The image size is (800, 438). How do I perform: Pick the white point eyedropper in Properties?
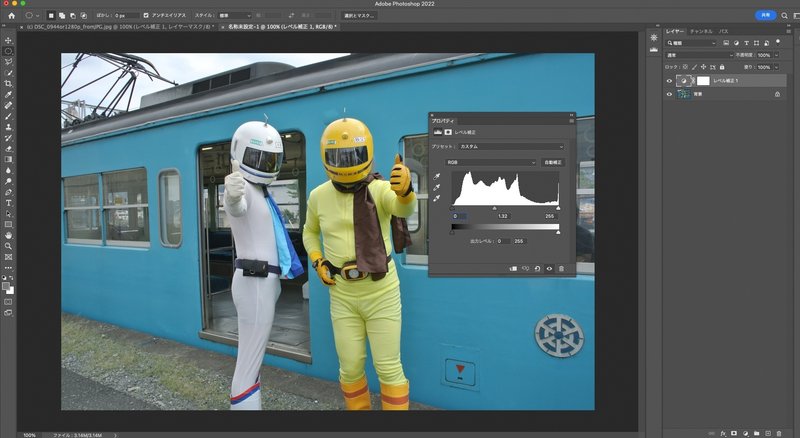pos(436,198)
